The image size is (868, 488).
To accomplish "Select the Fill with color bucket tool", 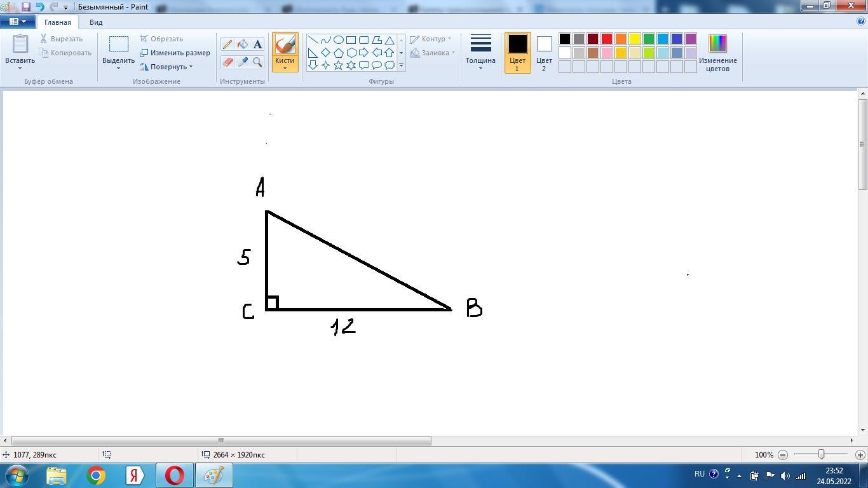I will pyautogui.click(x=242, y=44).
